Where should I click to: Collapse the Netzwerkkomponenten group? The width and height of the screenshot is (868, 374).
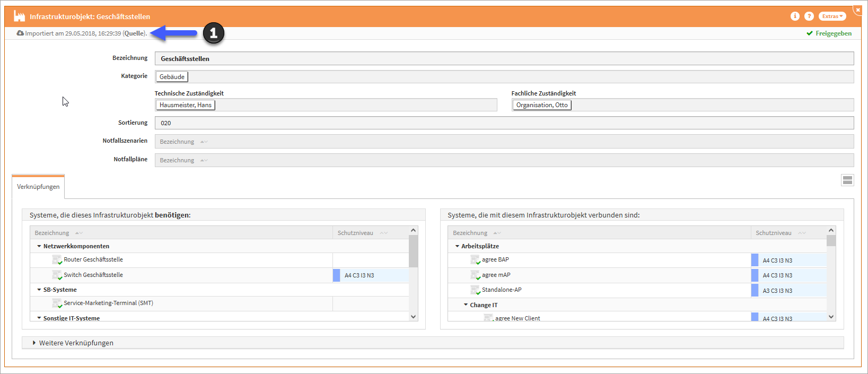39,246
